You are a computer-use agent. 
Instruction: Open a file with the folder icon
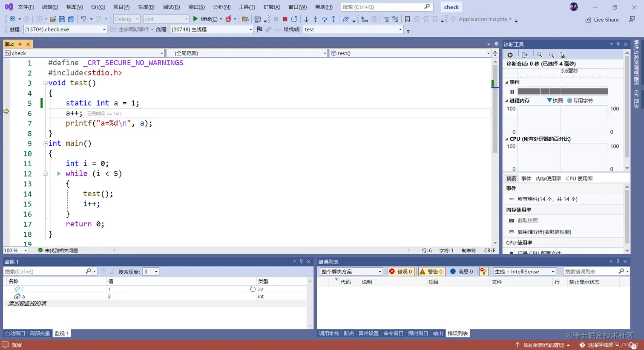click(53, 19)
